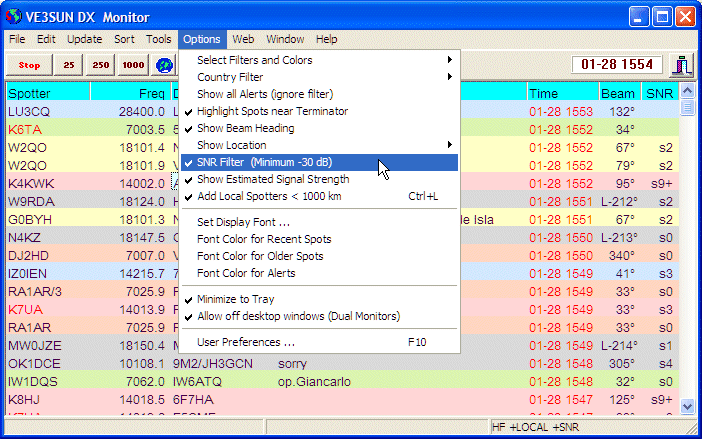Toggle Highlight Spots near Terminator

coord(272,111)
